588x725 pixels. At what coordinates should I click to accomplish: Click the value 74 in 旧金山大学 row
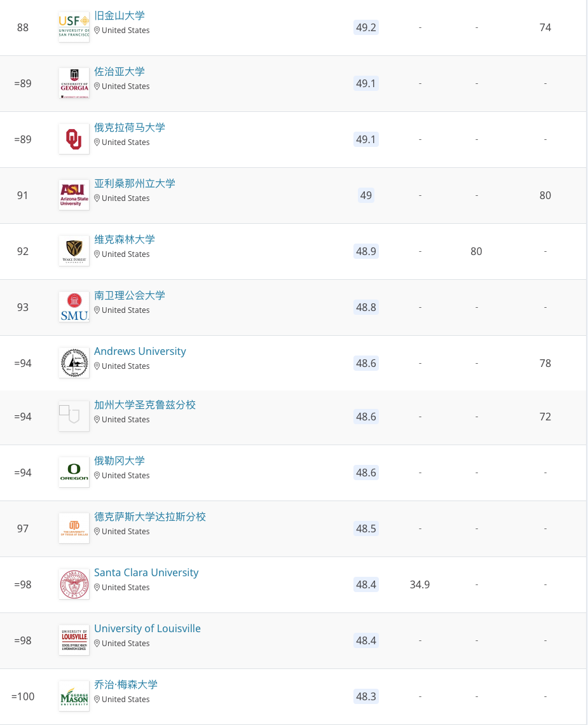[545, 28]
